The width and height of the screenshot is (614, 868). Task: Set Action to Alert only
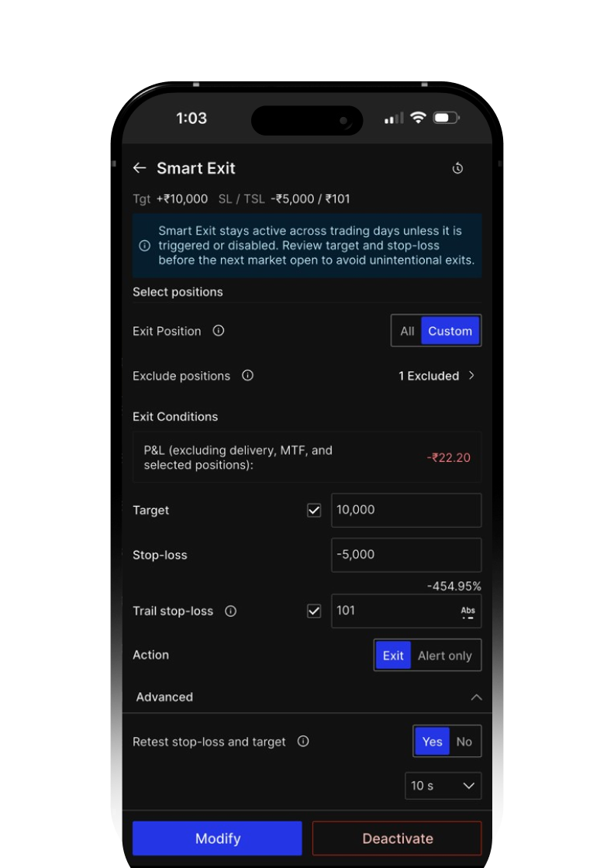click(x=444, y=656)
